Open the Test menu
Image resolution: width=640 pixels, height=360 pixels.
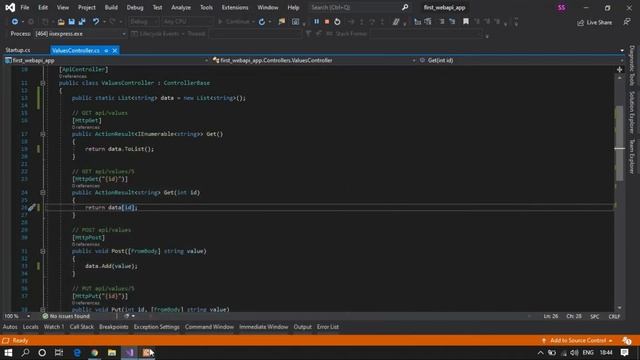(157, 7)
